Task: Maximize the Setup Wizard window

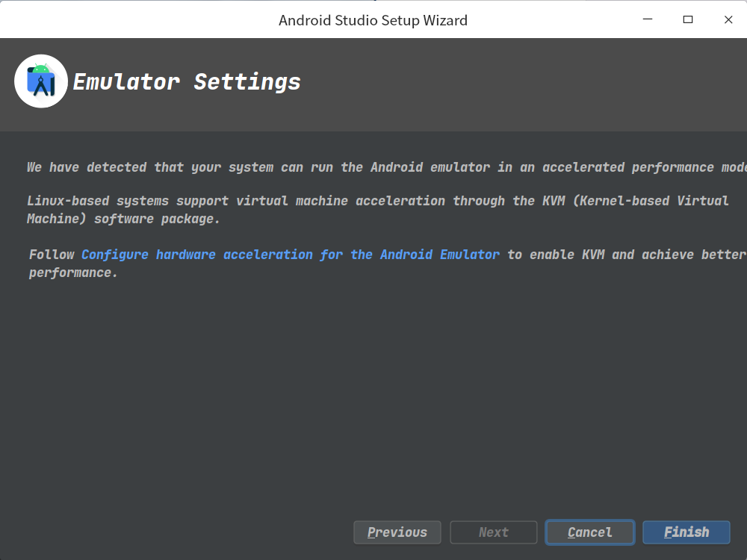Action: point(688,19)
